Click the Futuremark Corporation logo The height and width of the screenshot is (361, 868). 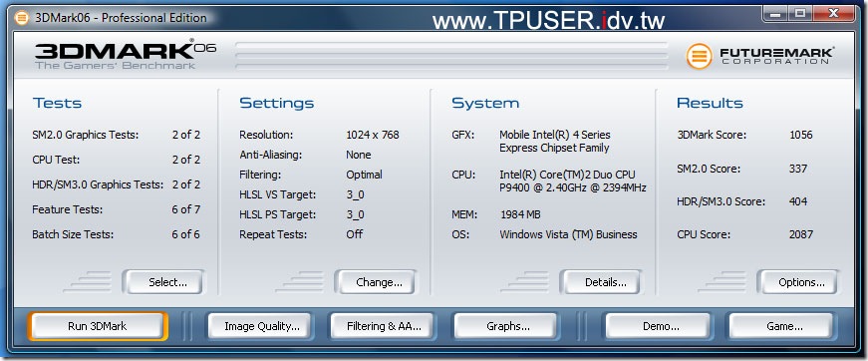click(759, 56)
